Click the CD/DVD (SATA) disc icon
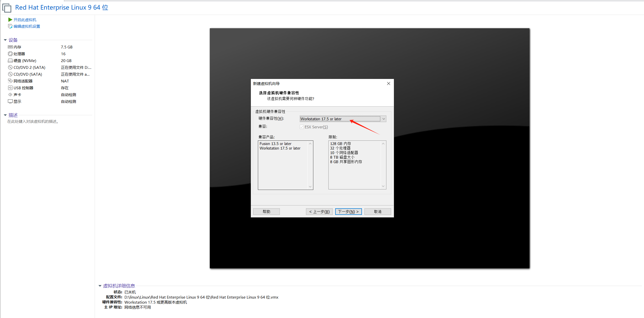 pyautogui.click(x=10, y=74)
